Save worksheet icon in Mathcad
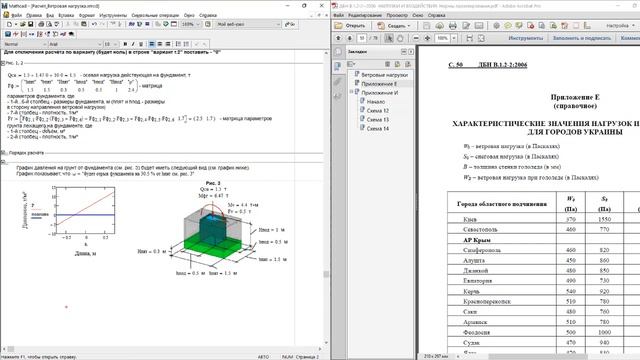The width and height of the screenshot is (640, 360). click(30, 24)
